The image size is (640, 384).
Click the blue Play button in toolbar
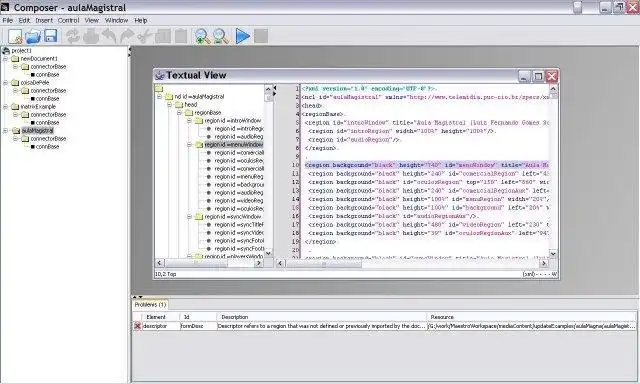(x=242, y=36)
